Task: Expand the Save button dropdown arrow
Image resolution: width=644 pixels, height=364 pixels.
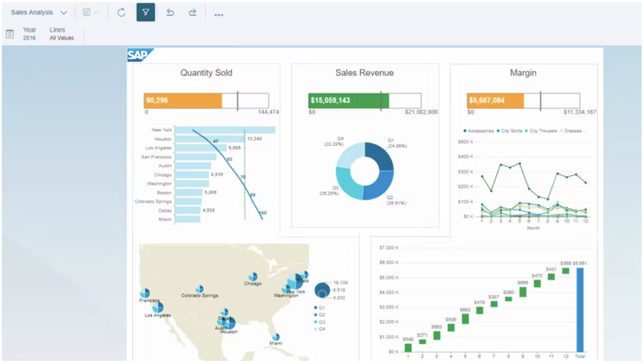Action: tap(95, 12)
